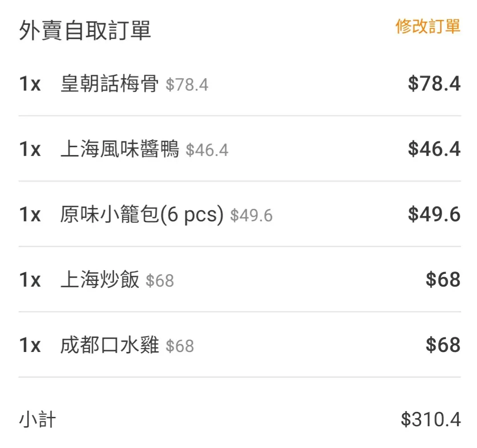
Task: Click the 上海風味醬鴨 item name
Action: 120,149
